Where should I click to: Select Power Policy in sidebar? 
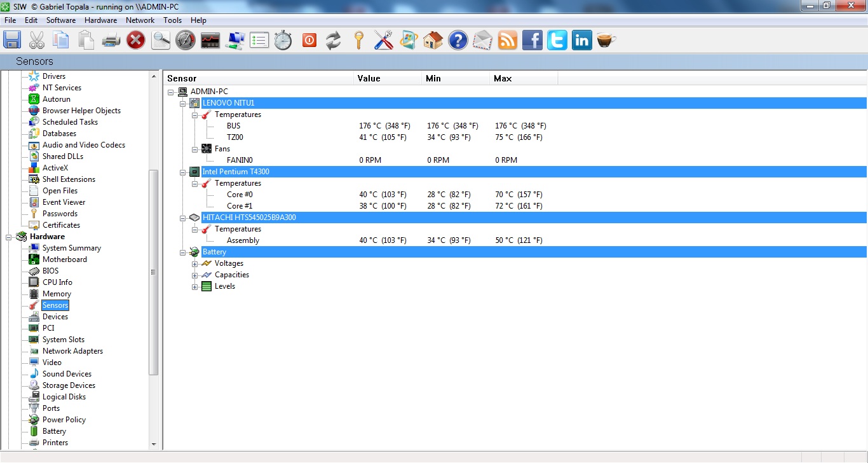click(x=64, y=420)
